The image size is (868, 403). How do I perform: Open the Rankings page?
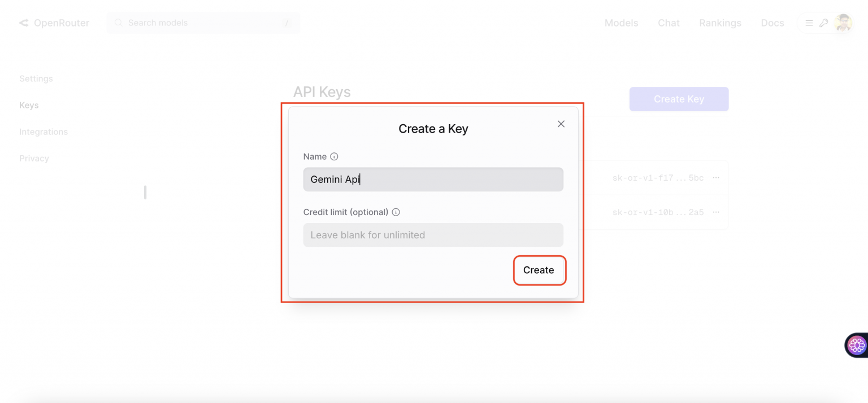point(720,23)
